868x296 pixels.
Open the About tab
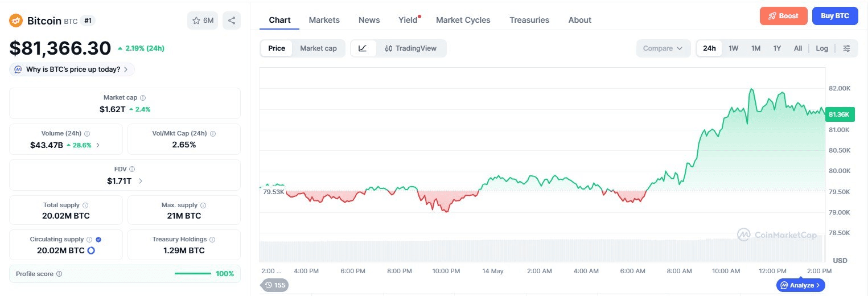(579, 20)
